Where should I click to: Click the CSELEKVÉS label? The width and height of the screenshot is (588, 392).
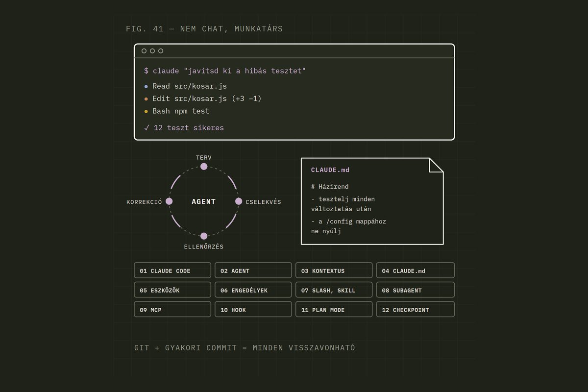(x=264, y=202)
